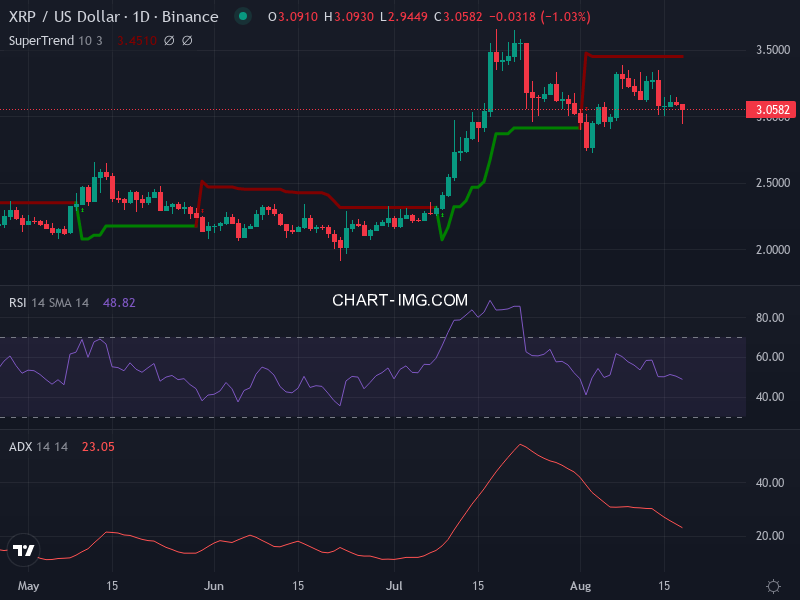Click the Jun label on time axis

[x=214, y=586]
